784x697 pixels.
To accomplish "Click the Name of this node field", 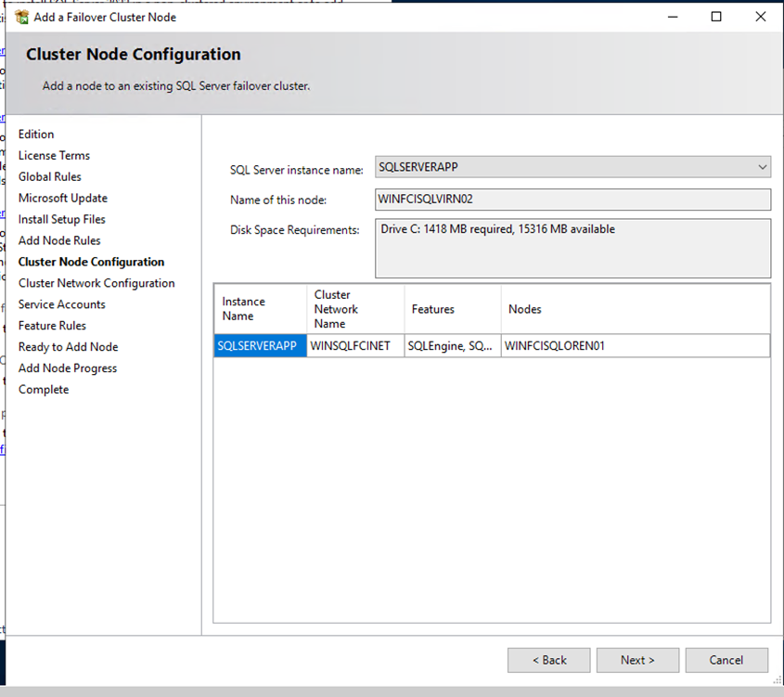I will point(572,200).
